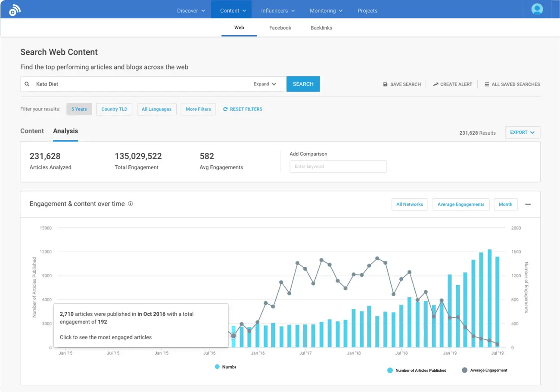
Task: Click the BuzzSumo logo in the top bar
Action: [x=15, y=9]
